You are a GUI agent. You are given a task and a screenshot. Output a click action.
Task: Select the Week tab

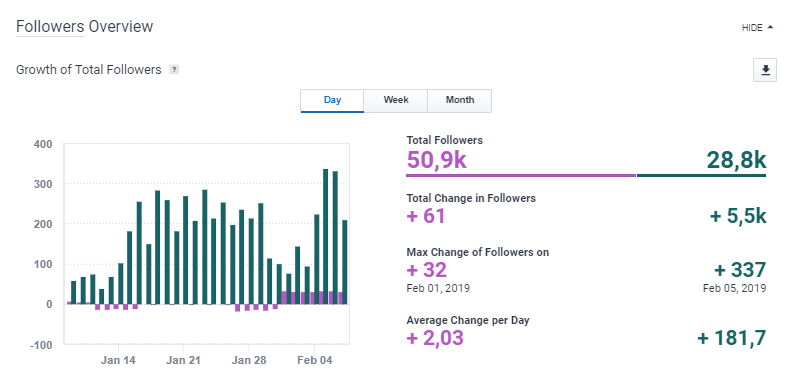coord(396,100)
